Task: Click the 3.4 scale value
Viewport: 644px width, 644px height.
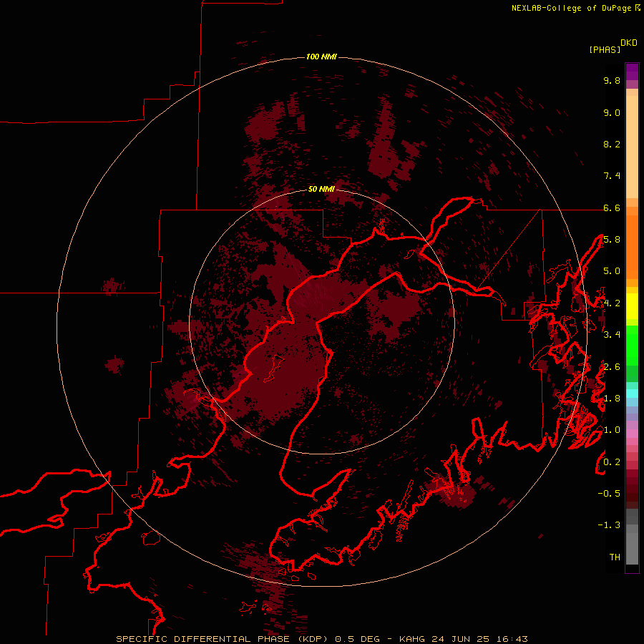Action: point(612,335)
